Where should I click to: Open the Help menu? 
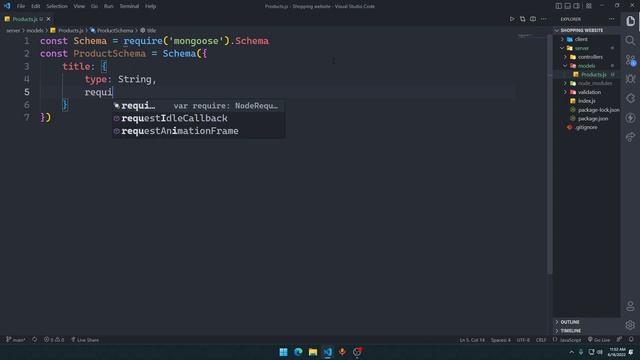pyautogui.click(x=151, y=6)
